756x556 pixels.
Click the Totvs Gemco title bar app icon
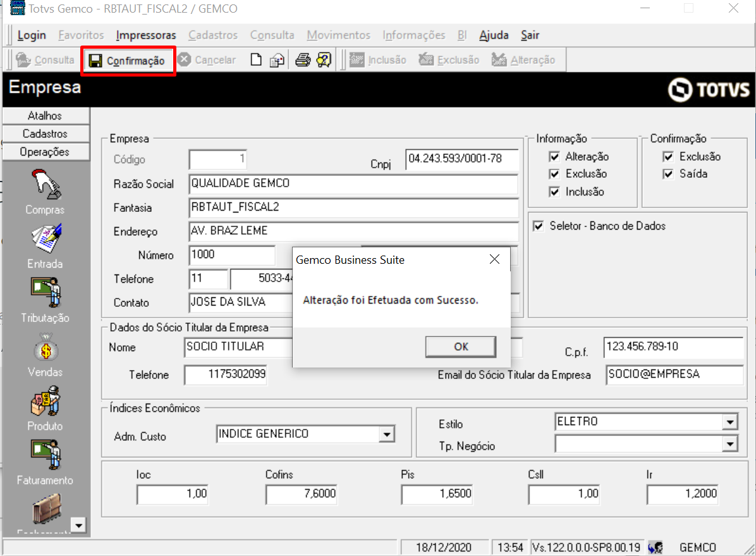pos(17,8)
